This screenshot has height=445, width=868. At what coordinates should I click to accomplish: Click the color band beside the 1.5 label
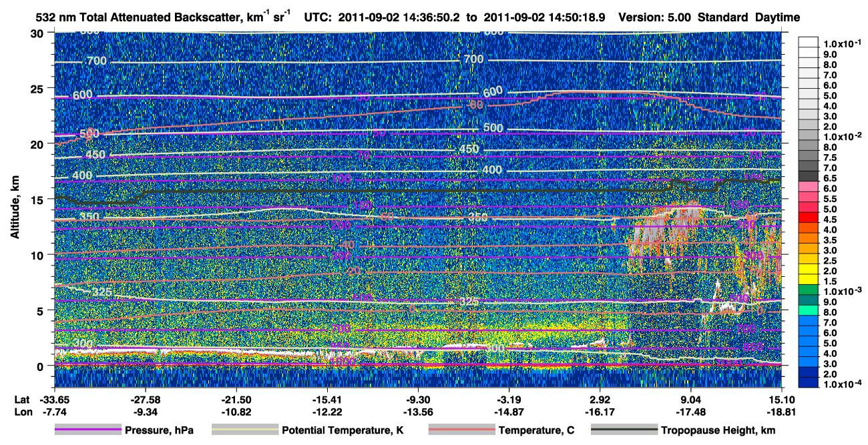[809, 280]
